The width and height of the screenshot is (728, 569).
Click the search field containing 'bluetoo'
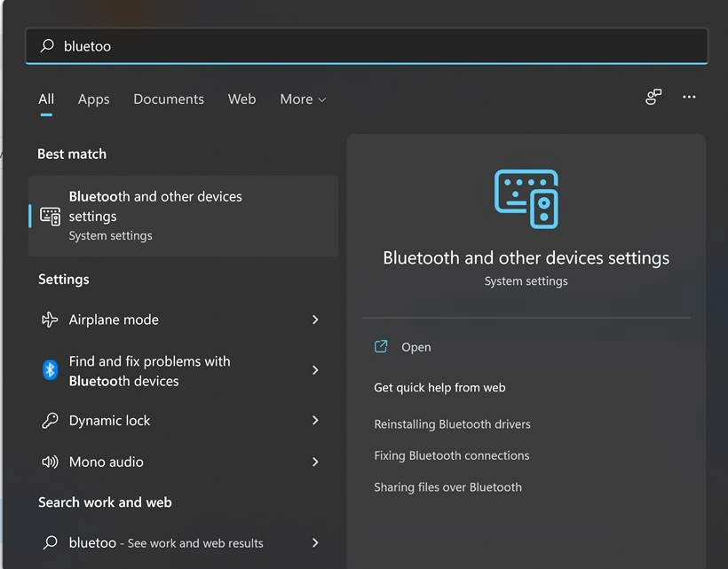point(367,46)
